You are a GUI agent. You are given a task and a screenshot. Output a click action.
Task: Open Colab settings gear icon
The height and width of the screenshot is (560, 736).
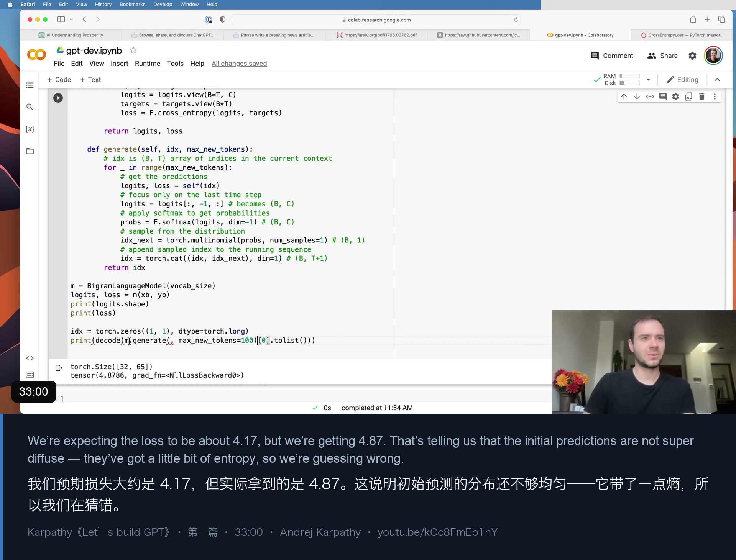coord(692,56)
